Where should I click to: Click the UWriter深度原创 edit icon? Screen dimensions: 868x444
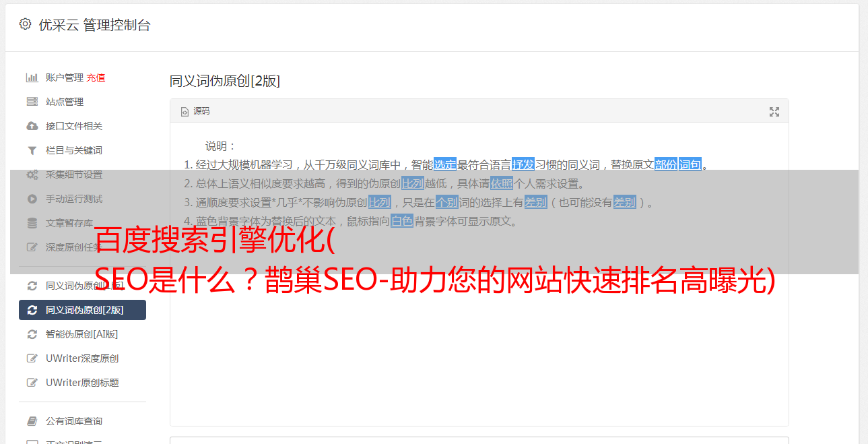click(32, 358)
